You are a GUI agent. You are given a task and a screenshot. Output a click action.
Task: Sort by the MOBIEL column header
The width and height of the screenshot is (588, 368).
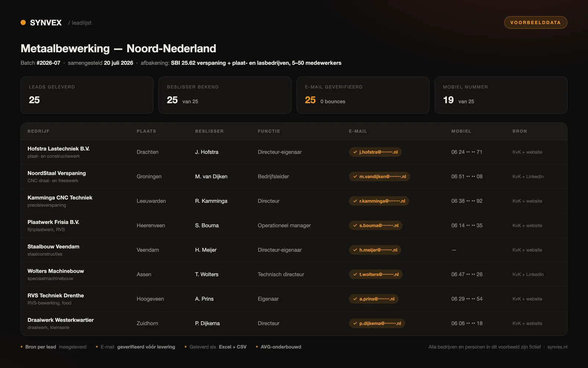(461, 131)
